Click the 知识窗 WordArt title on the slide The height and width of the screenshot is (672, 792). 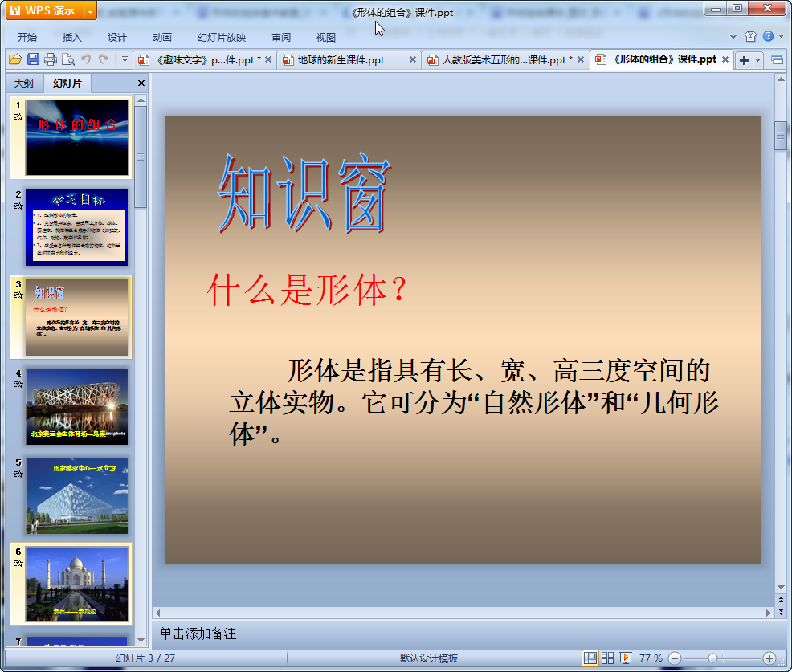point(304,193)
